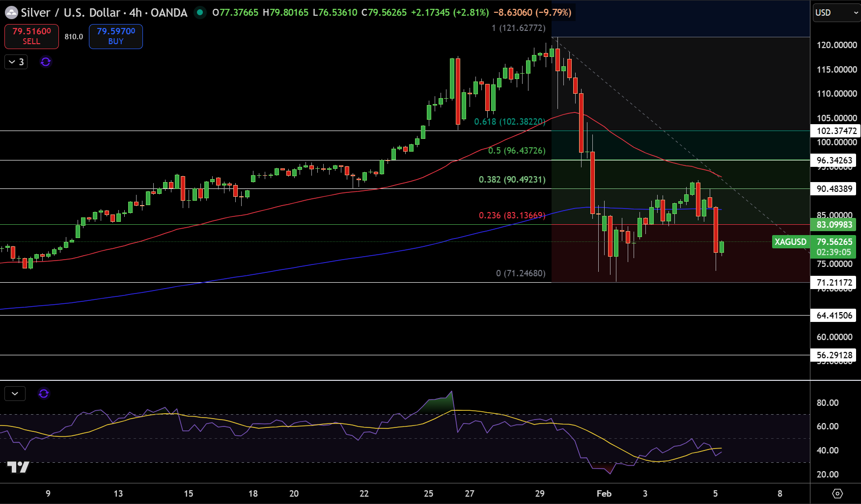The height and width of the screenshot is (504, 861).
Task: Click the green market status dot
Action: 200,12
